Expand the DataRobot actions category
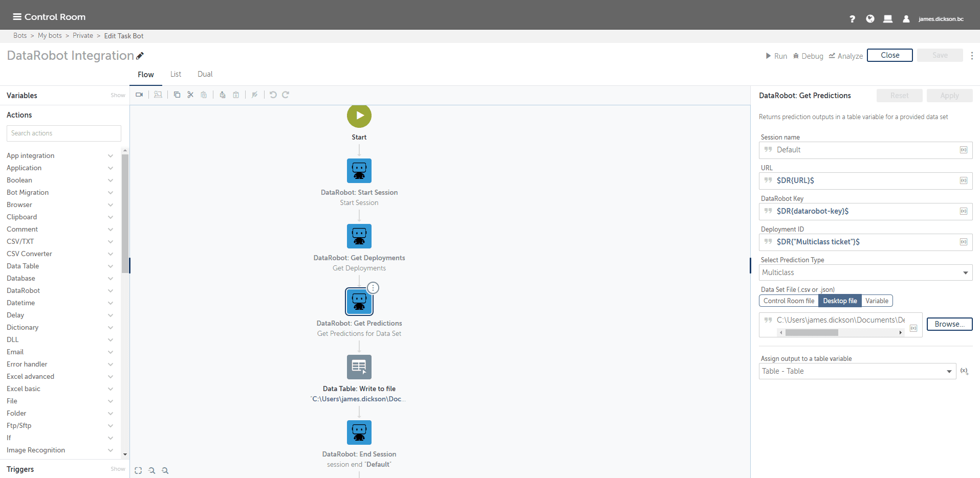980x478 pixels. (x=60, y=290)
